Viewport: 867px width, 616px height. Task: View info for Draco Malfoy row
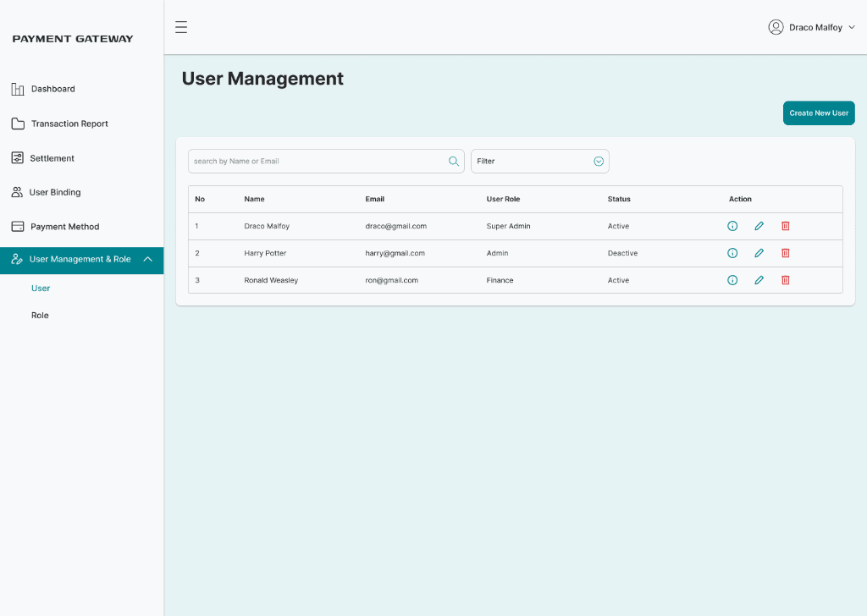tap(732, 226)
